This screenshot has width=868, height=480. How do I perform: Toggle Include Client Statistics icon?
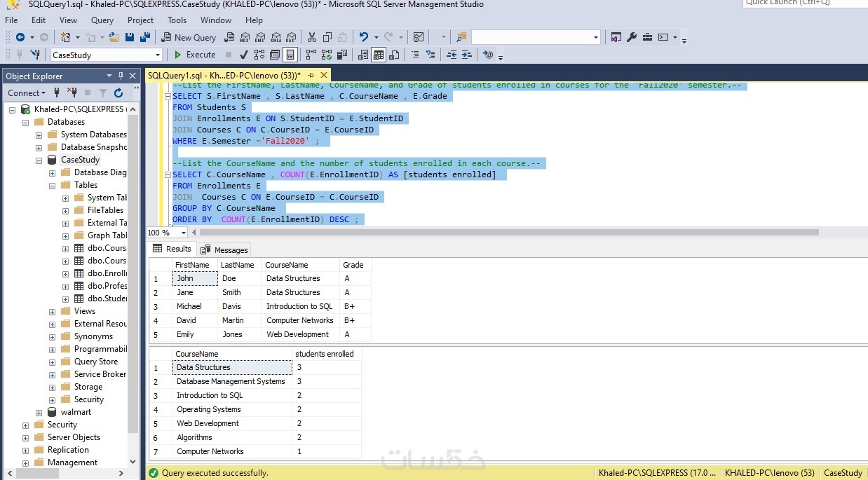coord(342,55)
